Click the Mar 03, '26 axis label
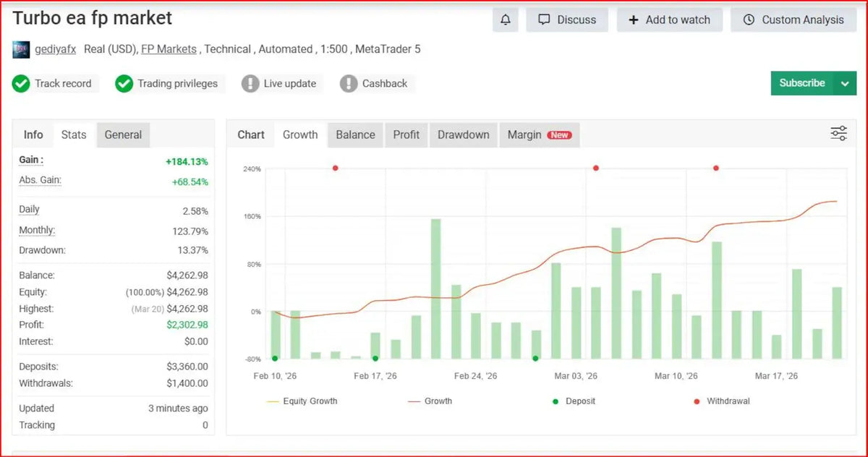 click(576, 376)
